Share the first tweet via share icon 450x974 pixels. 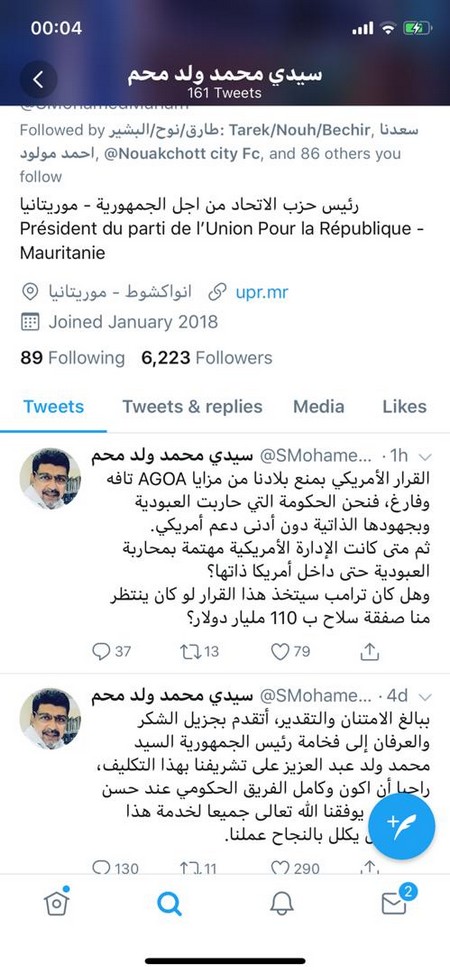(369, 651)
